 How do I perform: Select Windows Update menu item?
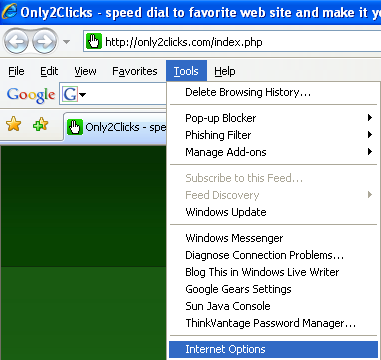click(x=273, y=212)
